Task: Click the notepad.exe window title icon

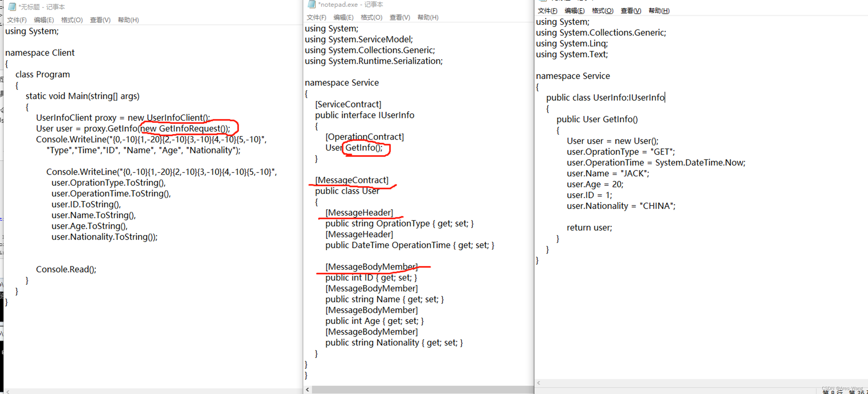Action: pos(312,4)
